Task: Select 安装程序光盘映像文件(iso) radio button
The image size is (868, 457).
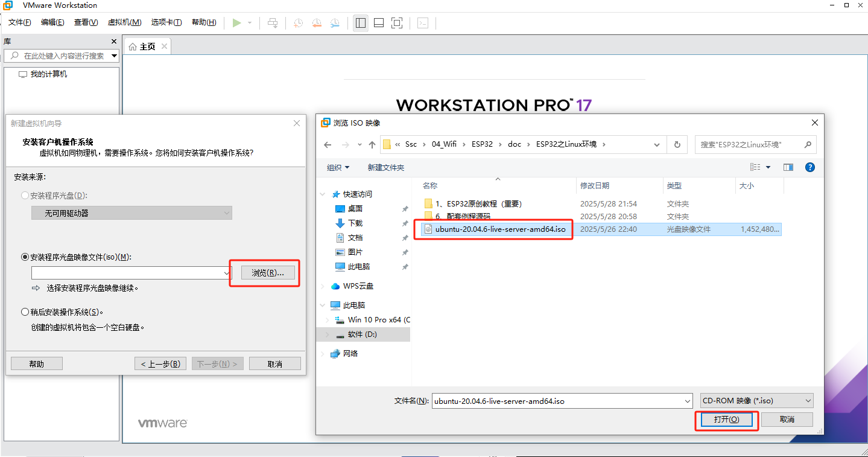Action: (25, 257)
